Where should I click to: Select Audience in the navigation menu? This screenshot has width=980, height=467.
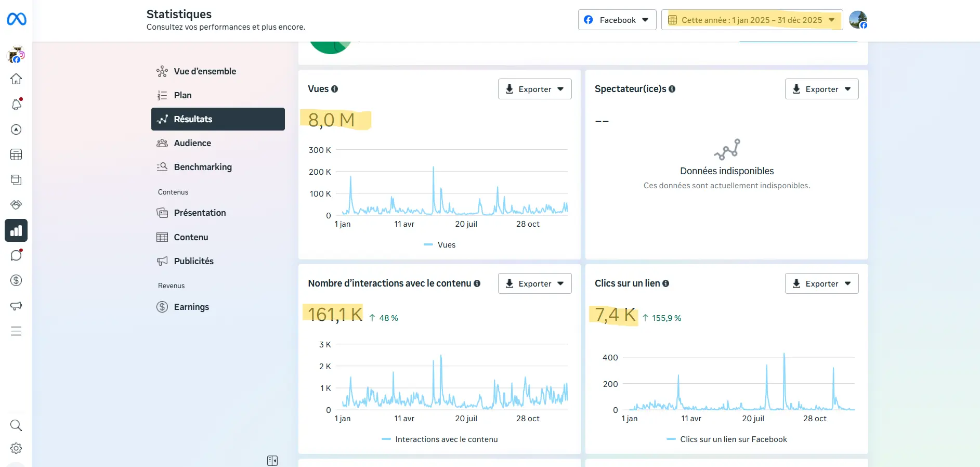[x=192, y=143]
